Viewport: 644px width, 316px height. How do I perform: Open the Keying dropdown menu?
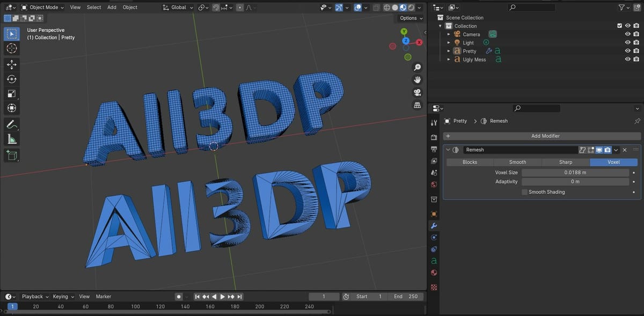point(63,297)
